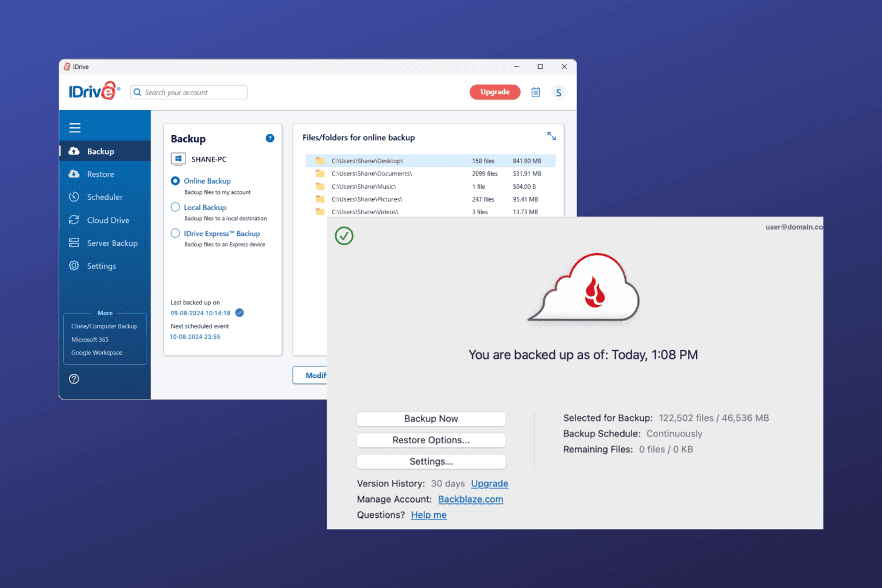
Task: Click the IDrive logo
Action: [x=94, y=91]
